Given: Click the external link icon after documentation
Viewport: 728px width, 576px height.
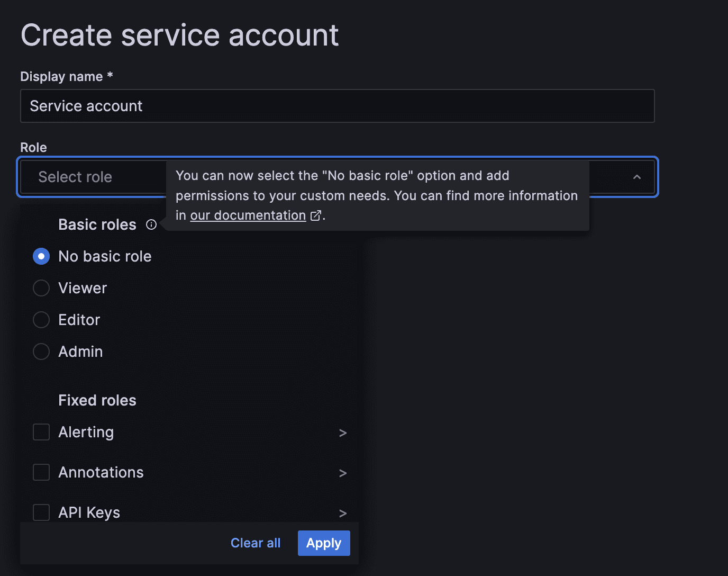Looking at the screenshot, I should pos(315,215).
